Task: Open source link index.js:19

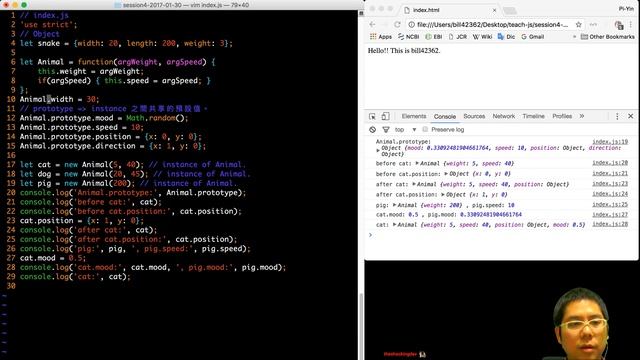Action: [x=610, y=142]
